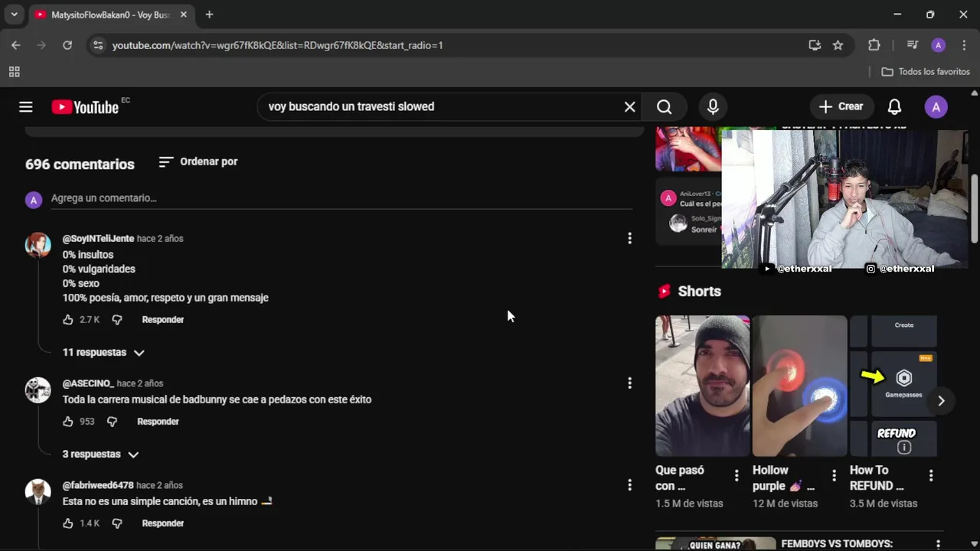Click the 'Shorts' section heading
Image resolution: width=980 pixels, height=551 pixels.
point(699,292)
